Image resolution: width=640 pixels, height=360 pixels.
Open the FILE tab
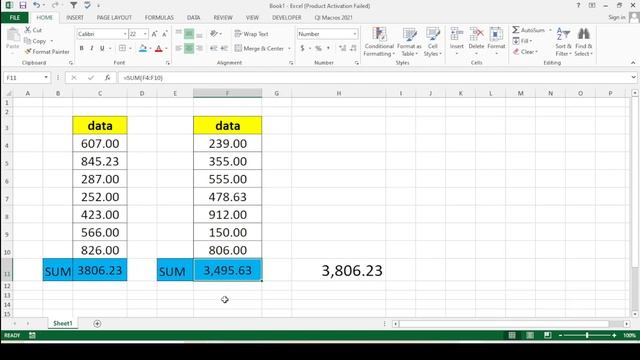pyautogui.click(x=15, y=18)
